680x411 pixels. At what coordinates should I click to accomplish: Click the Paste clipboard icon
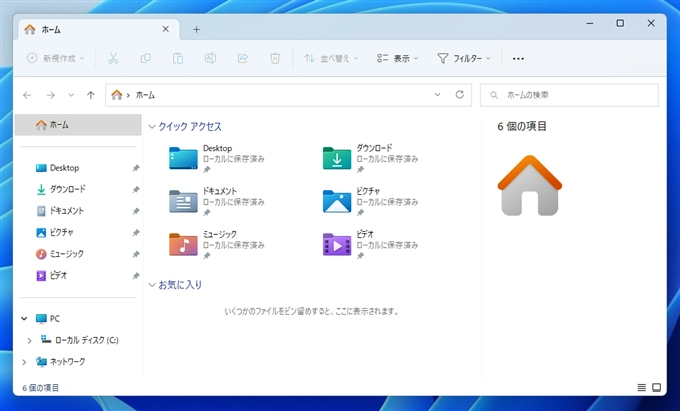(x=178, y=58)
